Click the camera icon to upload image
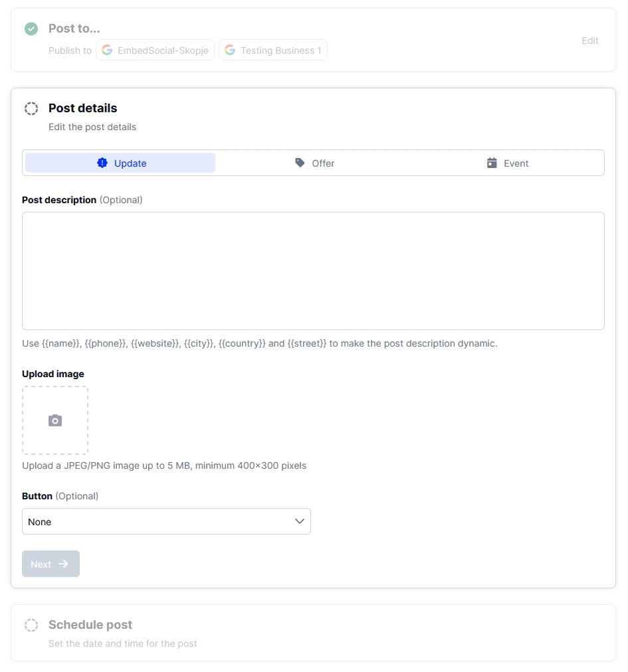This screenshot has width=628, height=672. point(55,420)
